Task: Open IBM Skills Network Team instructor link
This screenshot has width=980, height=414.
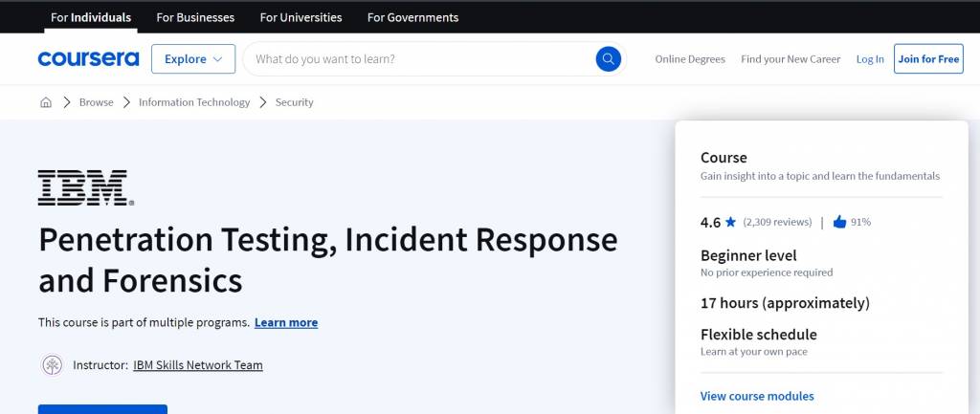Action: coord(198,365)
